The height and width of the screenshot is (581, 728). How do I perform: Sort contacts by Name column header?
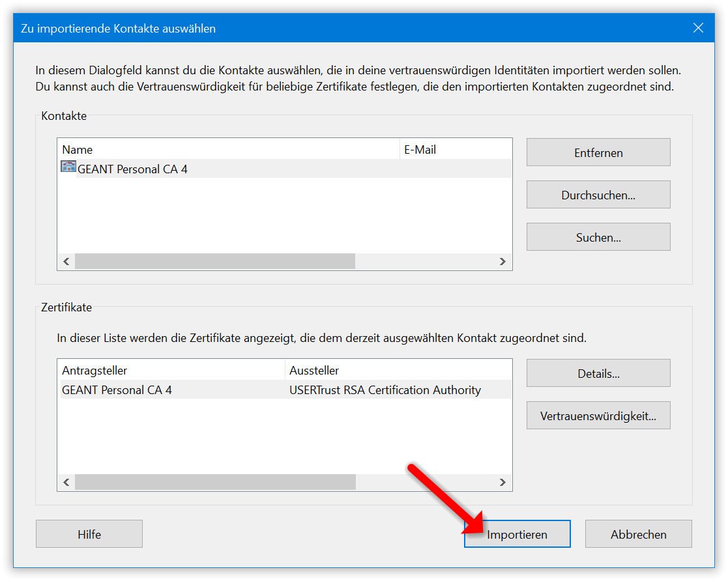click(228, 149)
